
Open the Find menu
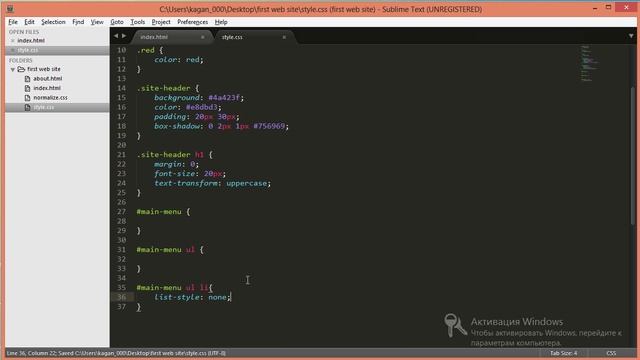click(x=78, y=22)
